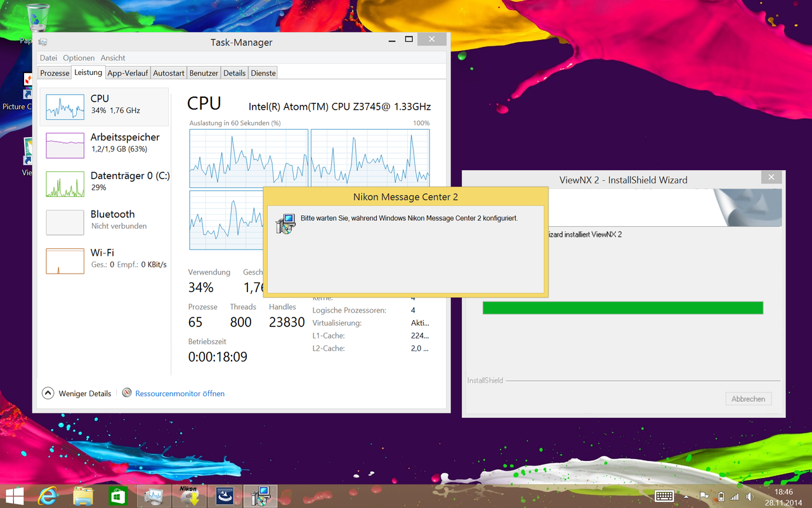This screenshot has height=508, width=812.
Task: Select Datenträger 0 (C:) item
Action: 105,184
